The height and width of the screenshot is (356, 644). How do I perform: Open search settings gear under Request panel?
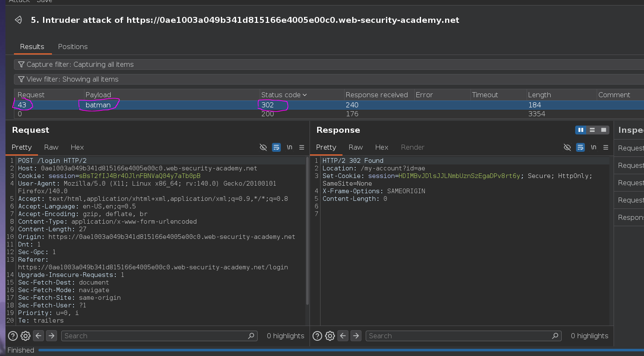[25, 336]
